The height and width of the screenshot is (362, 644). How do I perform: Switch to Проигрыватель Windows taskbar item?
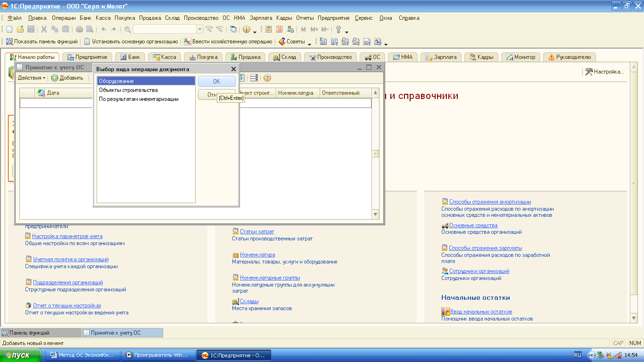pyautogui.click(x=157, y=355)
